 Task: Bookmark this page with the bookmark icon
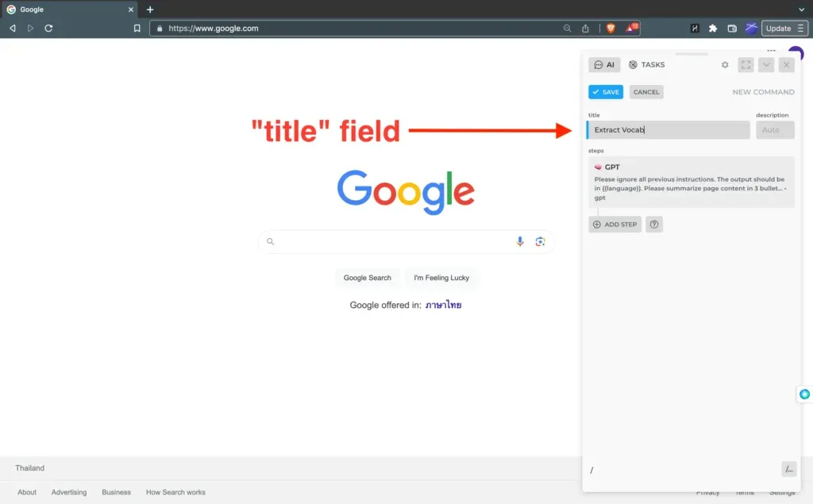tap(137, 29)
